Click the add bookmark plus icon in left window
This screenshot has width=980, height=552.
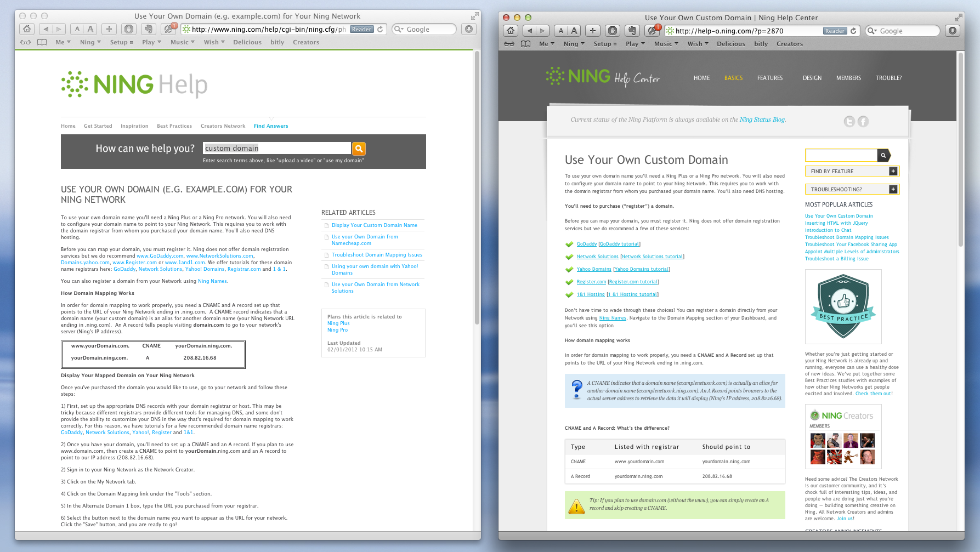(109, 29)
